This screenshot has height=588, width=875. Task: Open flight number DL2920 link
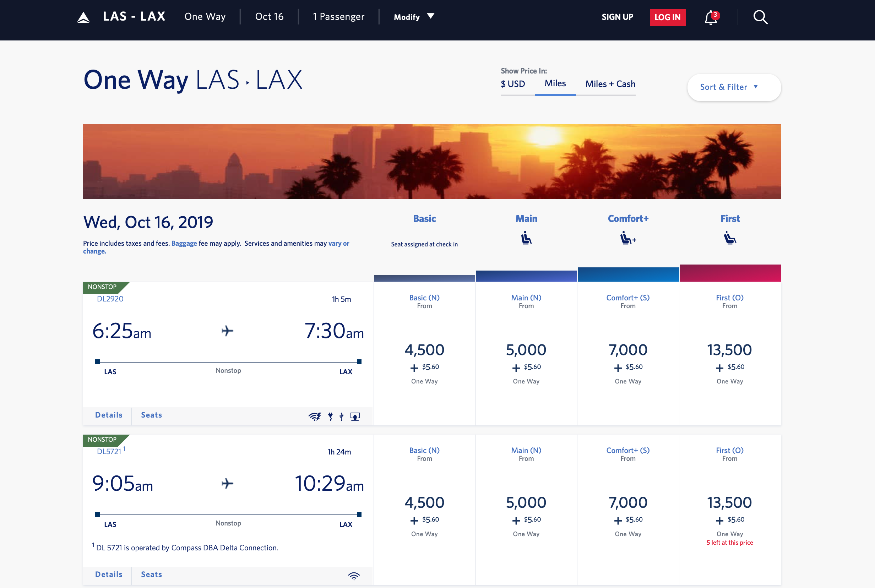pos(110,299)
